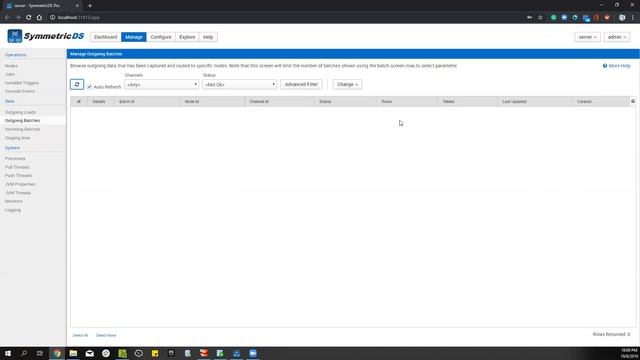Open the admin user dropdown
Viewport: 640px width, 360px height.
[x=617, y=37]
